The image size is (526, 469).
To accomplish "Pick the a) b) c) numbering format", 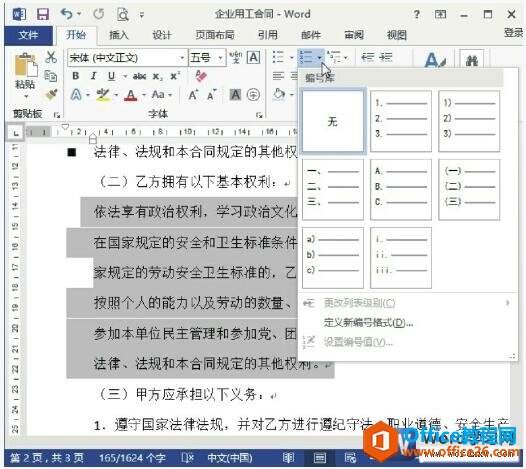I will click(x=333, y=258).
